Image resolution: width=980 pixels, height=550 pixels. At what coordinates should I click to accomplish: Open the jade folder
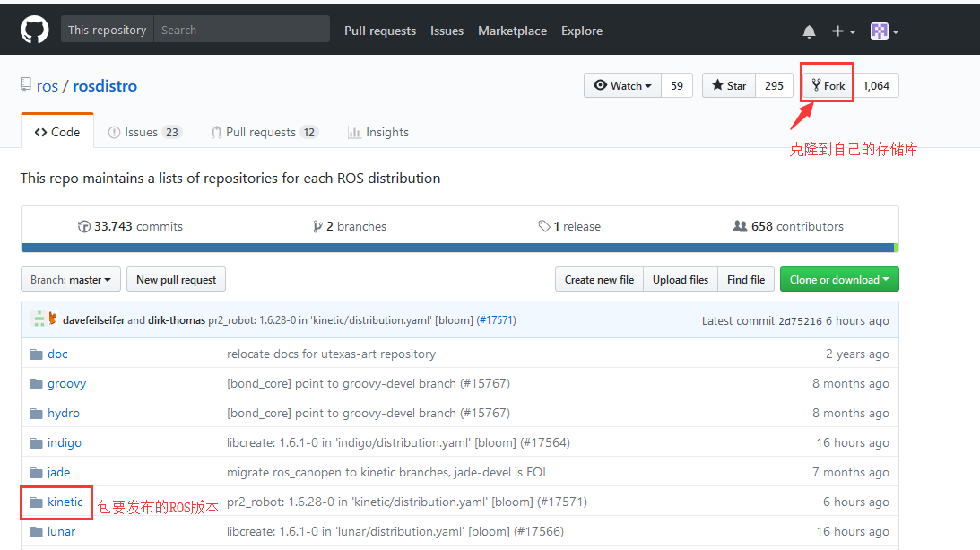(x=59, y=473)
